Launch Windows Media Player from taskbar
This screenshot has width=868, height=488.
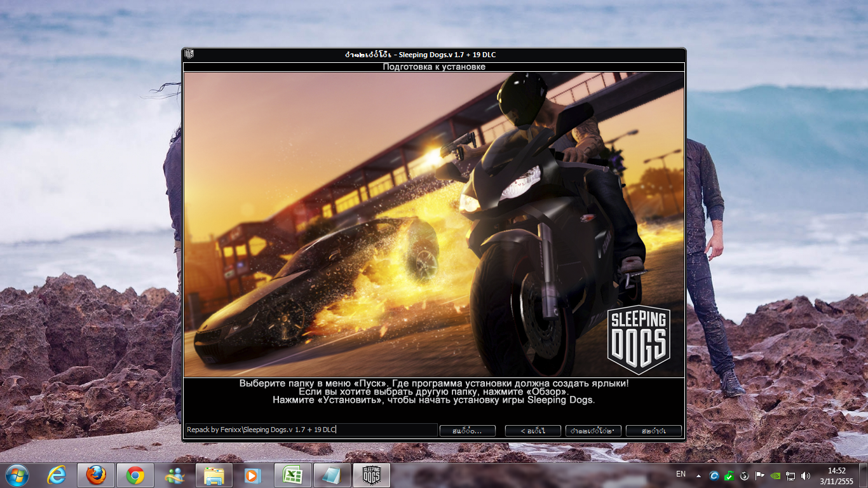(x=253, y=475)
